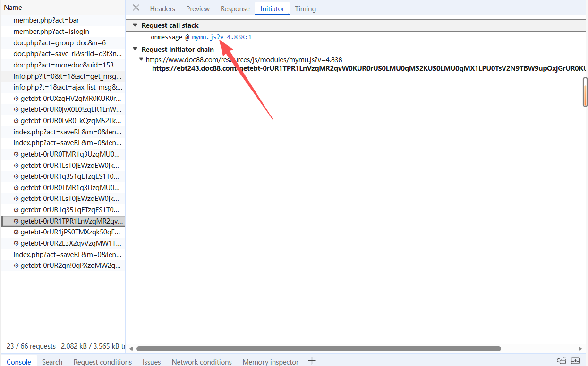
Task: Select the member.php?act=islogin request
Action: 51,32
